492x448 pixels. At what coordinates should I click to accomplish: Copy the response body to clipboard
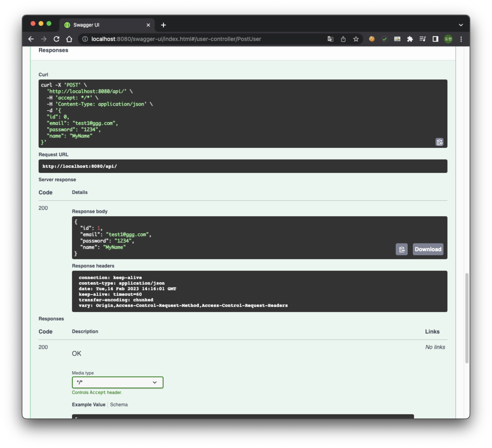(402, 249)
